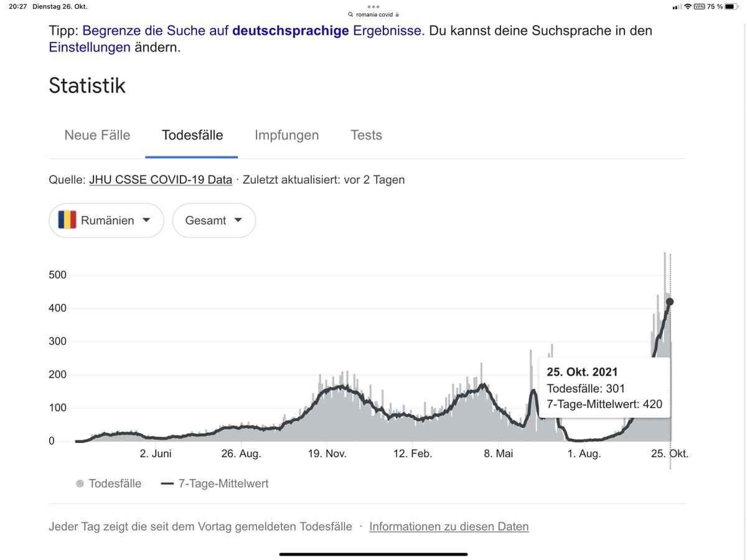Open the Einstellungen link
Viewport: 747px width, 560px height.
90,47
